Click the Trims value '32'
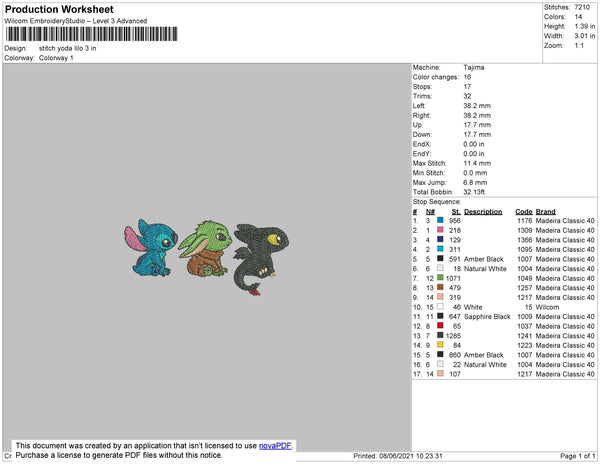 point(467,96)
